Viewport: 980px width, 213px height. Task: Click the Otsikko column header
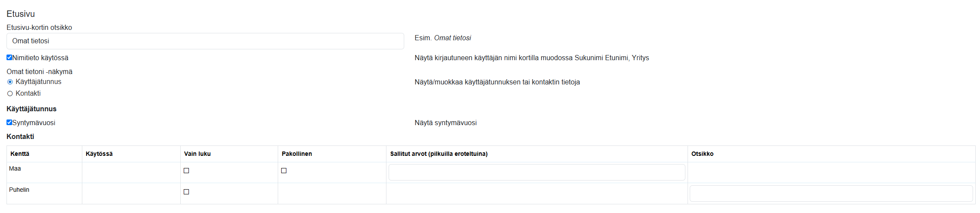(x=702, y=154)
